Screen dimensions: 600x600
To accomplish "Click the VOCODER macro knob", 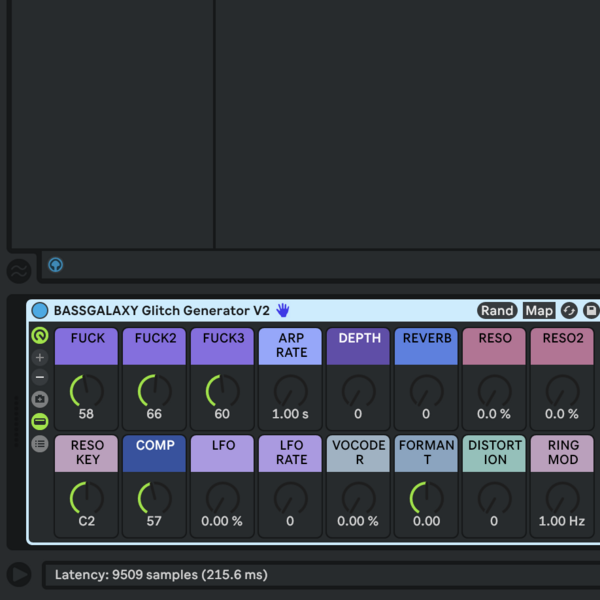I will 358,498.
